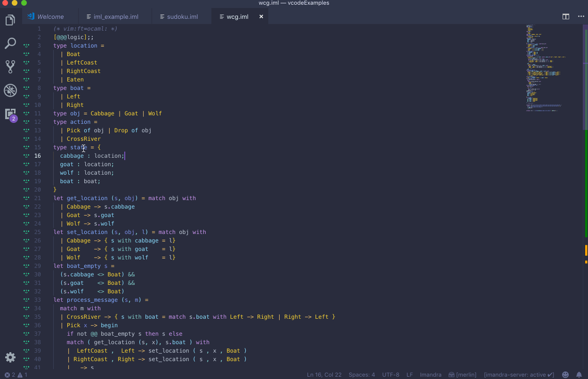Open the More Actions ellipsis menu
The height and width of the screenshot is (379, 588).
point(580,16)
